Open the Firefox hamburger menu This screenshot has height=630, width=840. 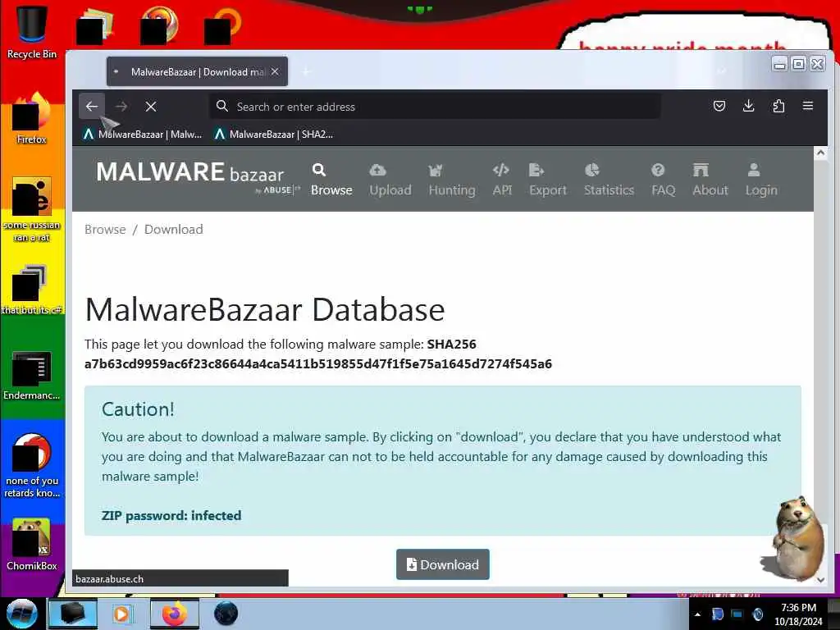[808, 106]
